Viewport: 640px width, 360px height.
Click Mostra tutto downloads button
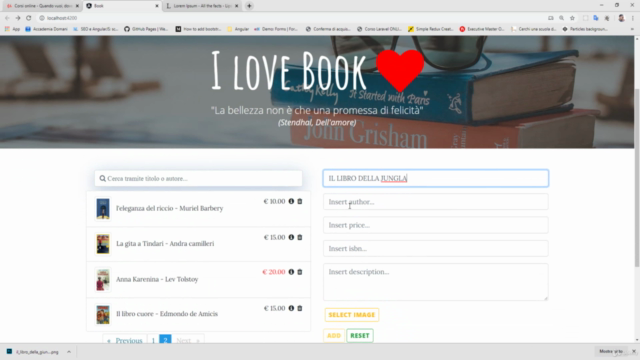pos(611,351)
